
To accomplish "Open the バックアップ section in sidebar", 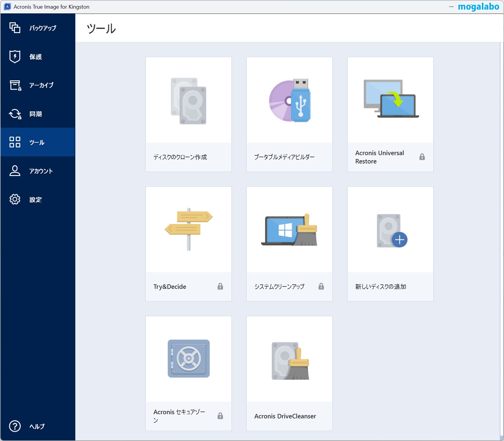I will (38, 28).
